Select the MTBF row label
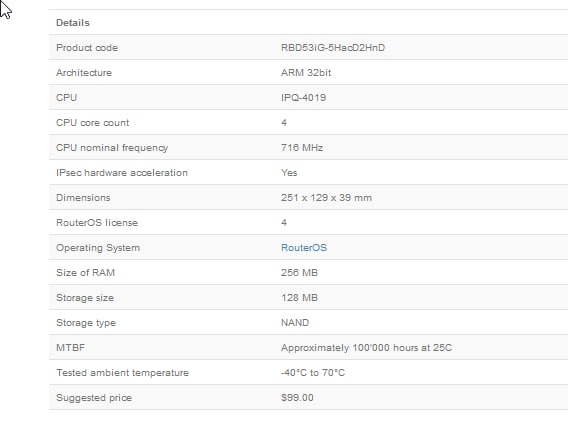This screenshot has height=425, width=568. click(70, 347)
